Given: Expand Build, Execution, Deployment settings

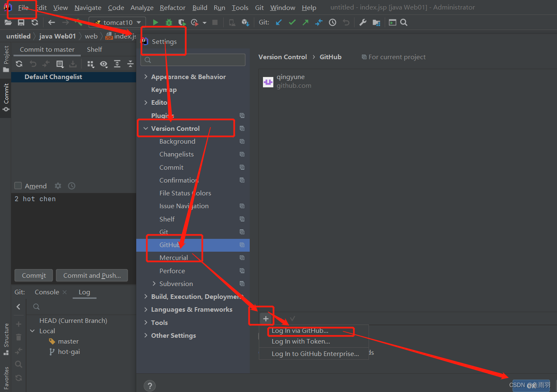Looking at the screenshot, I should (146, 296).
